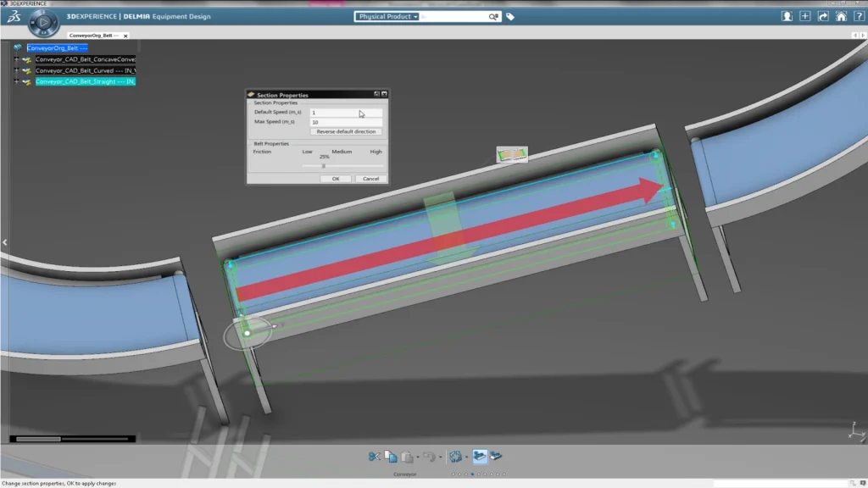Switch to the ConveyorOrg_Belt tab
The image size is (868, 488).
[x=90, y=36]
